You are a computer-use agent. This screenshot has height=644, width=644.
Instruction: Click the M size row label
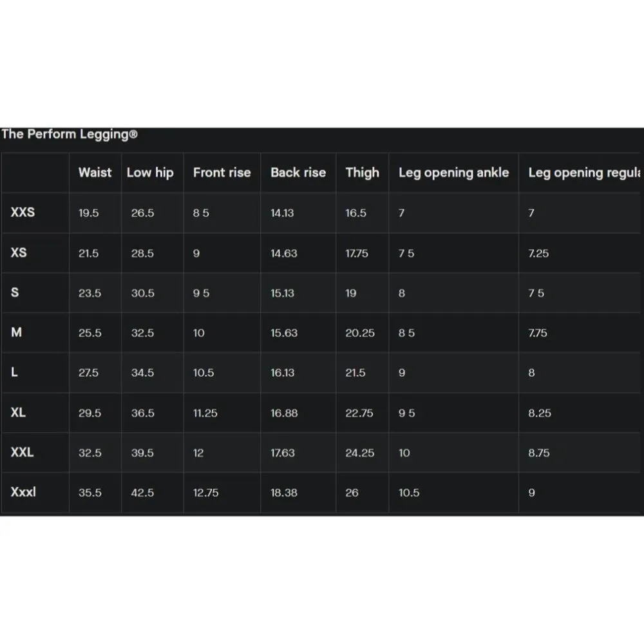pos(16,332)
